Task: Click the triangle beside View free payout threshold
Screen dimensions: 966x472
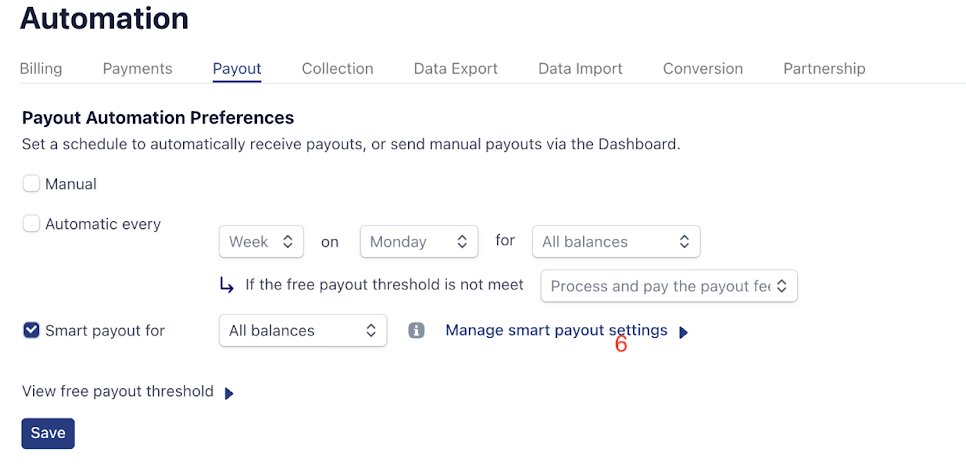Action: (229, 394)
